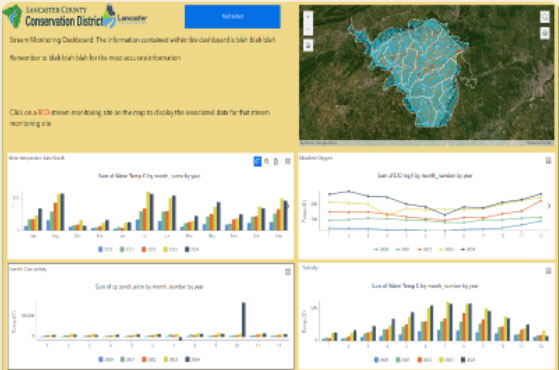Click the Lancaster water-drop logo

point(125,16)
